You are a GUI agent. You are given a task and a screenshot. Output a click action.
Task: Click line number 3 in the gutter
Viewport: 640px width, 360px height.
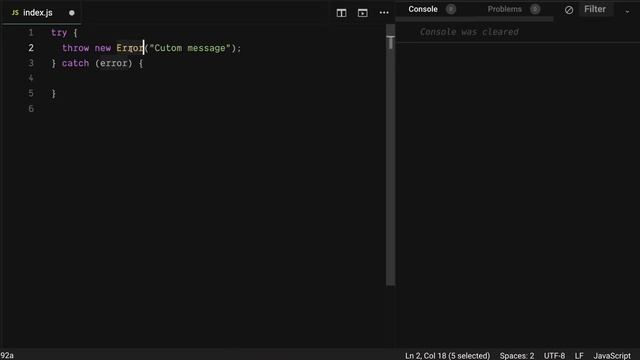pos(31,63)
